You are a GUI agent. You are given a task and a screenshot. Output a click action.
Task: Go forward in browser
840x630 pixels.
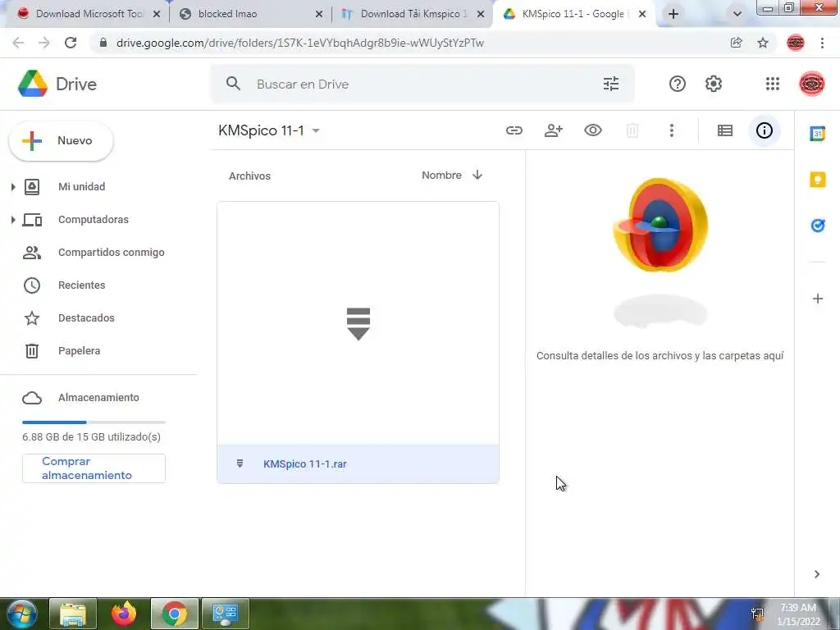coord(44,43)
